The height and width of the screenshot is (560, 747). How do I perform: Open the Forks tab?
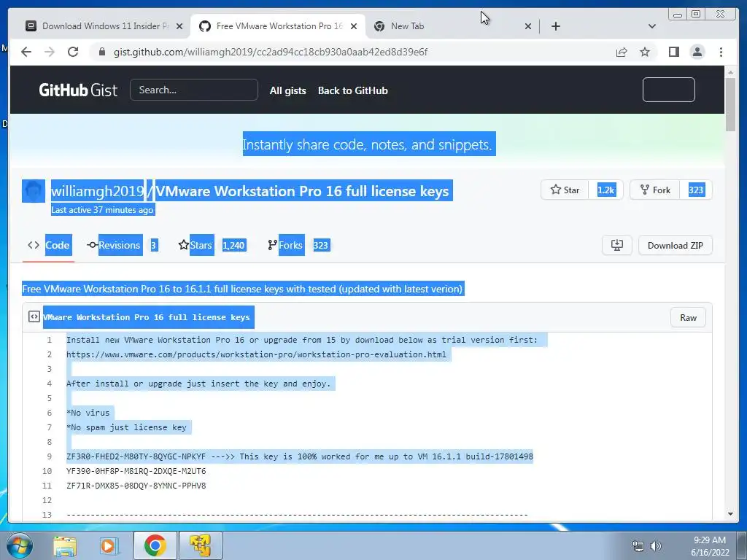coord(298,245)
